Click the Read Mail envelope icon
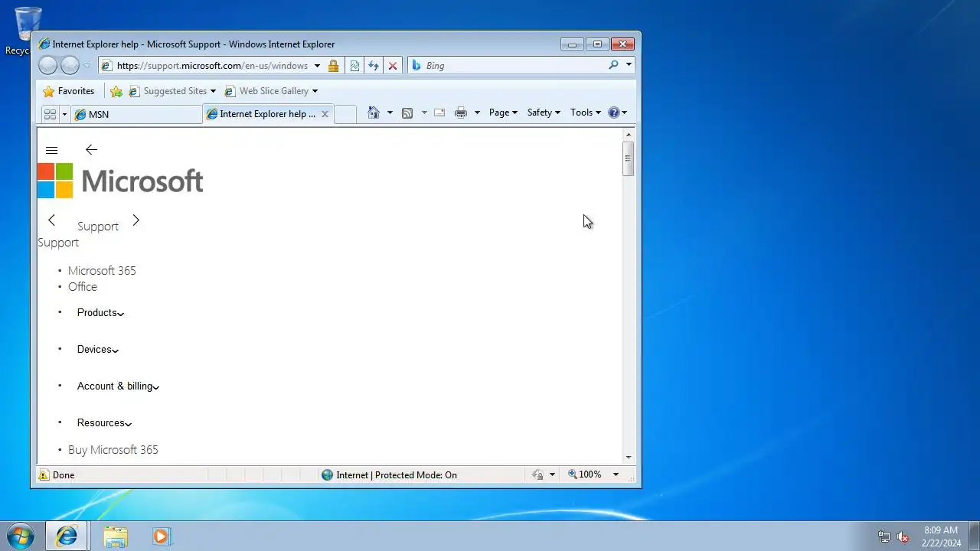980x551 pixels. click(439, 112)
